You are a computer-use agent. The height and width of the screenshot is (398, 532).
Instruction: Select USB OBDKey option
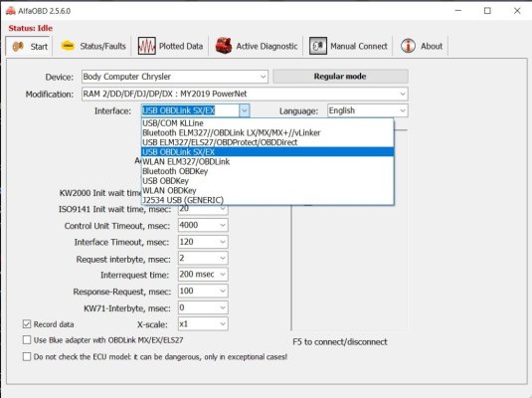click(267, 181)
